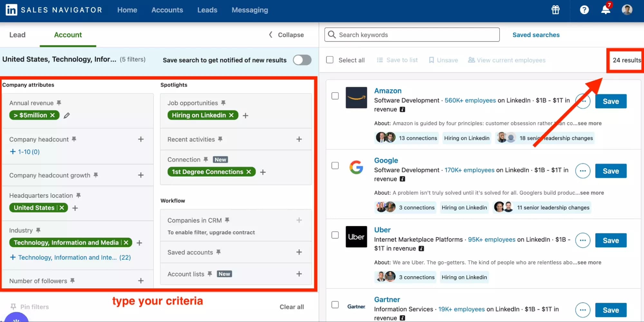This screenshot has width=644, height=322.
Task: Click the Save to list icon
Action: pos(380,60)
